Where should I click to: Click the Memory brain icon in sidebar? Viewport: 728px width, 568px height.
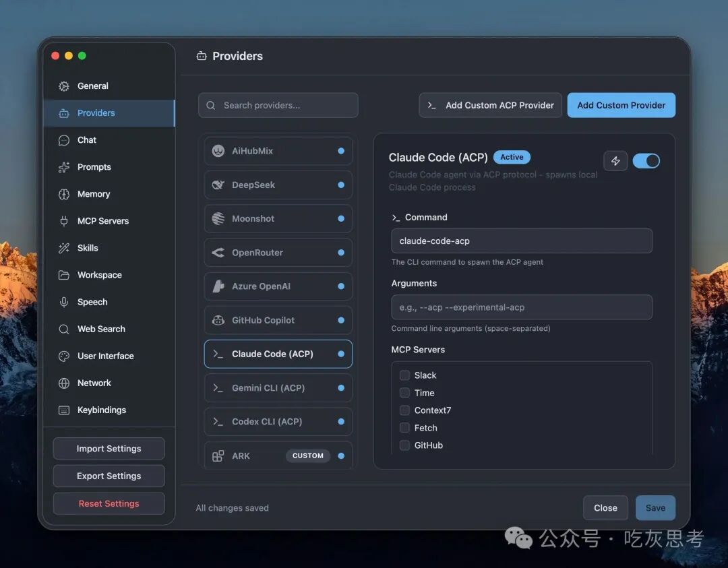click(64, 194)
